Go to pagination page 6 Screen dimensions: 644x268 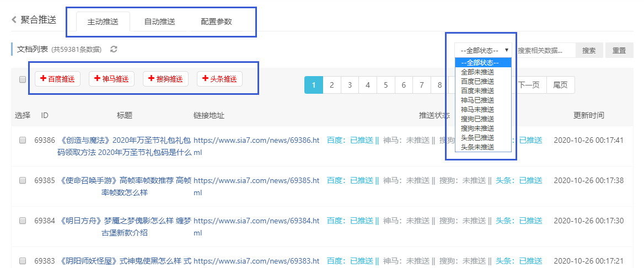pos(404,85)
